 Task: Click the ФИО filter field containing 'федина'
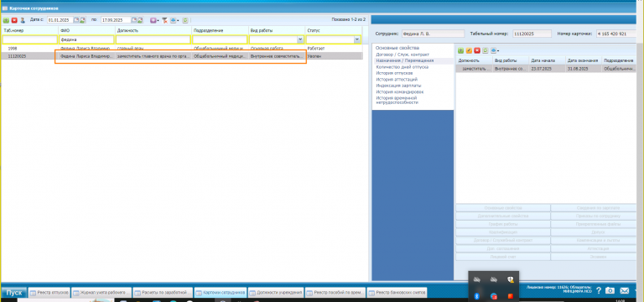86,39
